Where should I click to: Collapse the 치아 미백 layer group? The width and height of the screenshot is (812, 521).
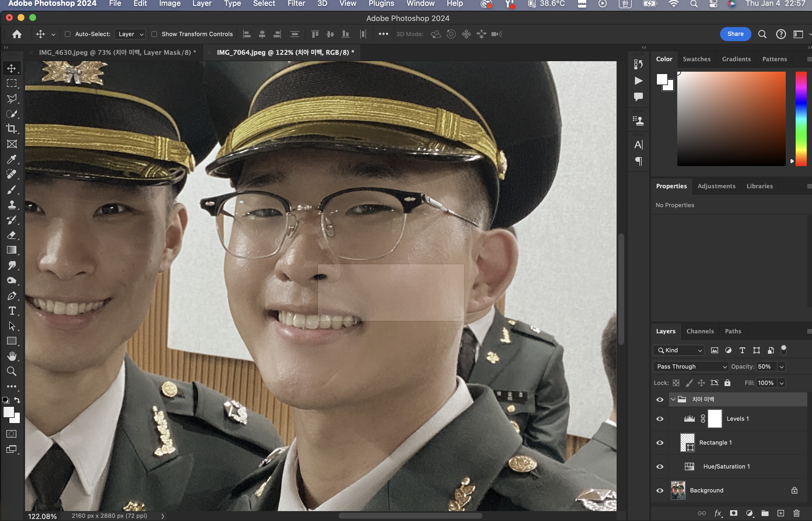click(673, 399)
